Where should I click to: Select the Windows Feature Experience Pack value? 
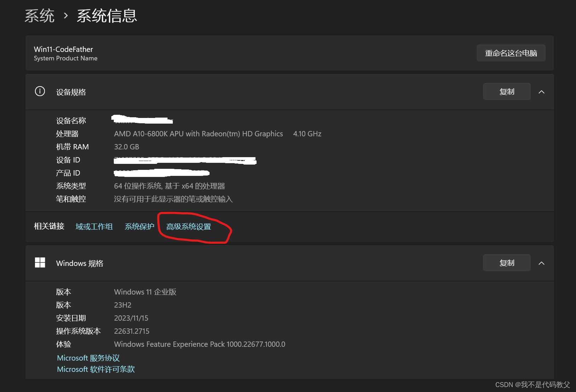point(200,344)
